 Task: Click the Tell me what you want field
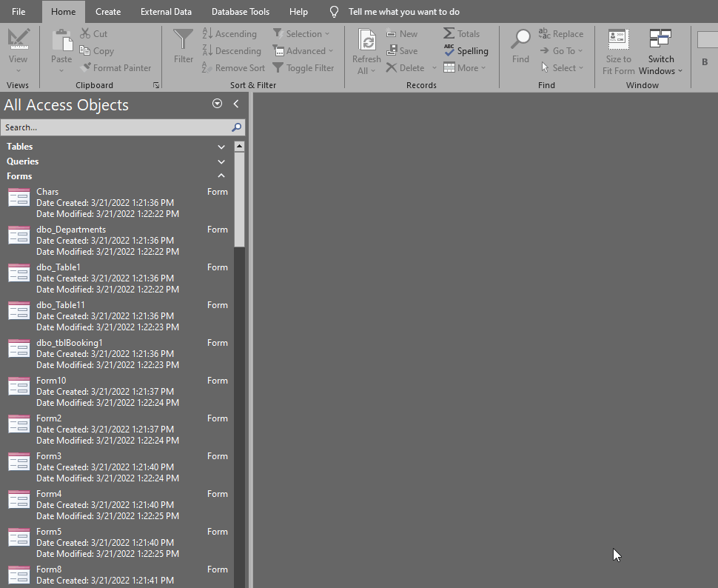pos(404,12)
